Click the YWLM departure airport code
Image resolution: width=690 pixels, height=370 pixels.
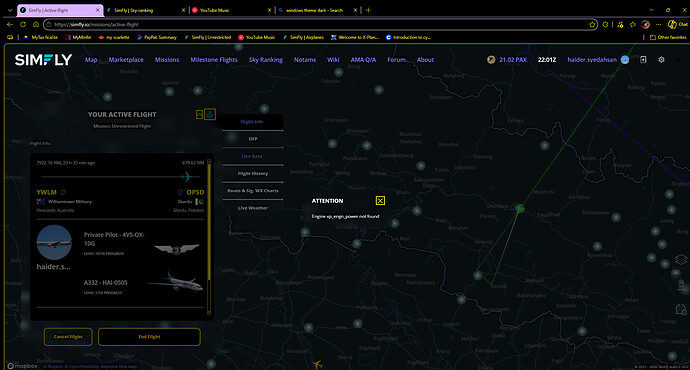pos(47,192)
